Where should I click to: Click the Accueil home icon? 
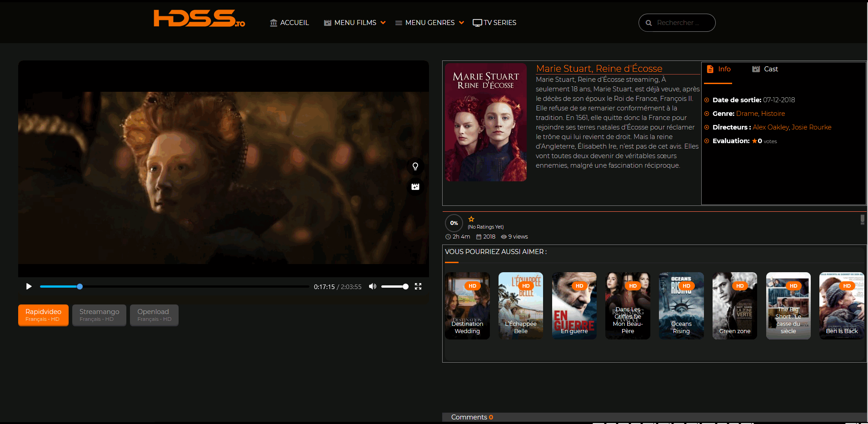(274, 23)
